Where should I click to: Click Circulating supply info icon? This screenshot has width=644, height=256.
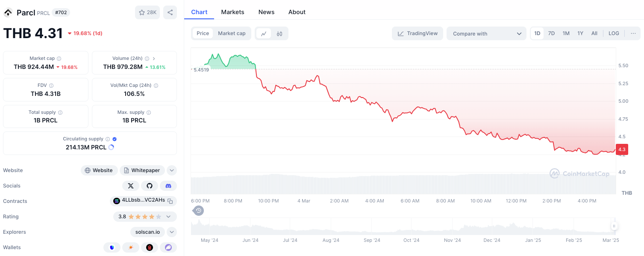[x=108, y=139]
